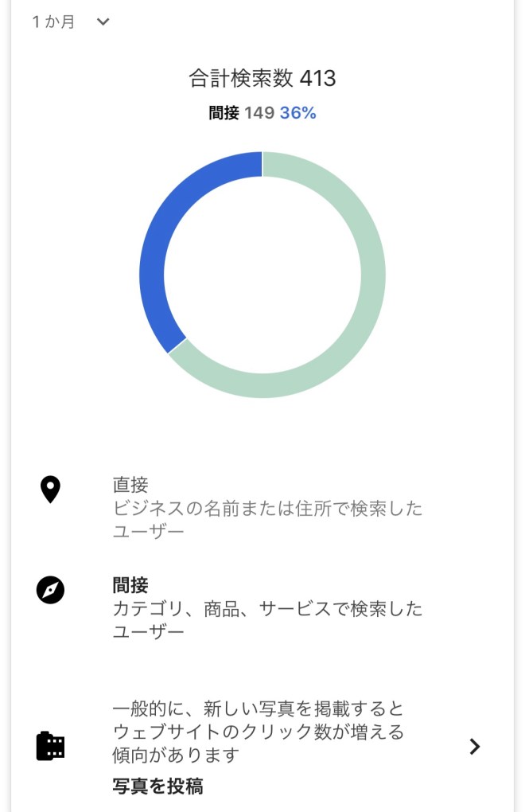Click the compass icon for 間接
The width and height of the screenshot is (525, 812).
click(51, 590)
